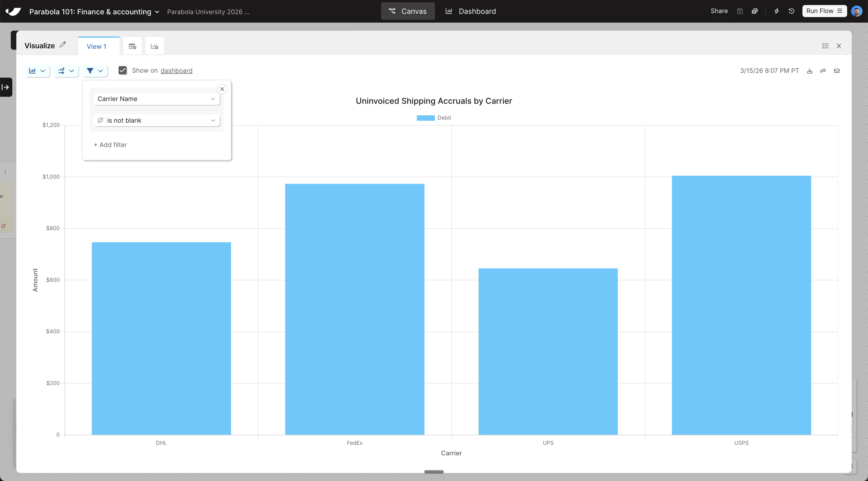Open the list panel icon in Visualize header
This screenshot has width=868, height=481.
pos(825,46)
